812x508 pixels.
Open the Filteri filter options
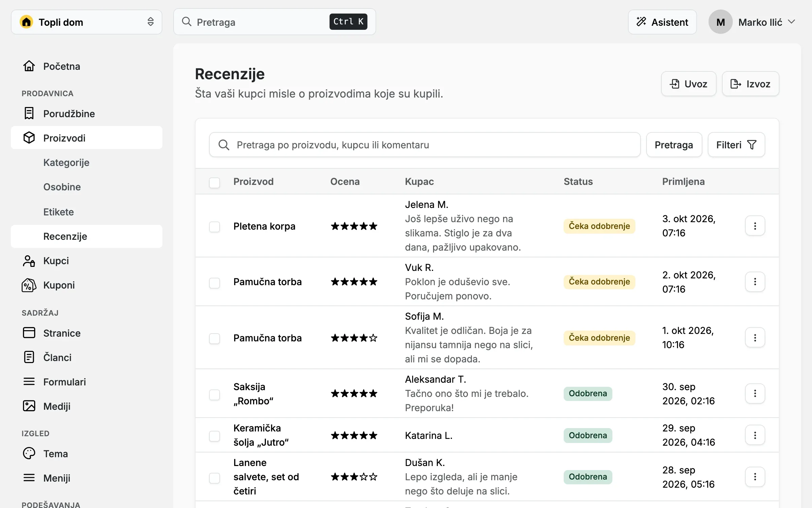[736, 145]
